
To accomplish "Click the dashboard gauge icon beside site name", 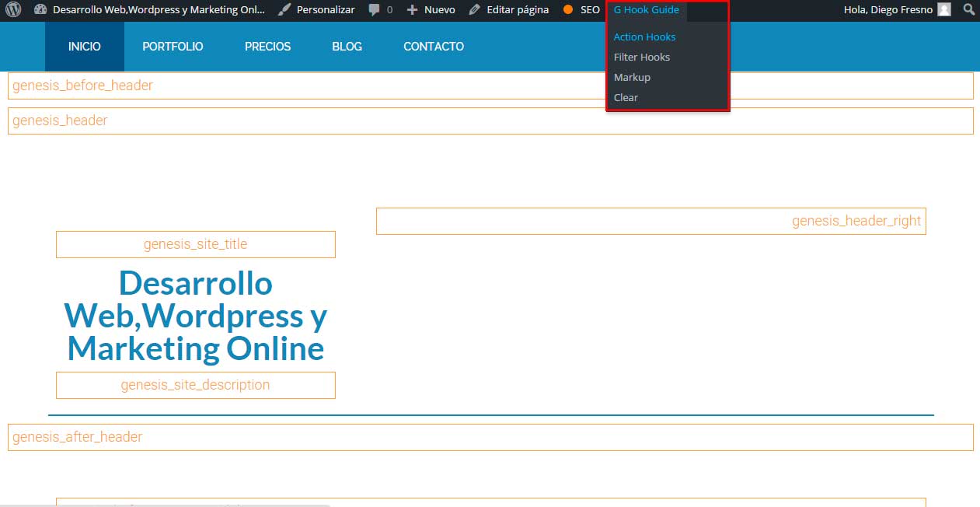I will 41,10.
